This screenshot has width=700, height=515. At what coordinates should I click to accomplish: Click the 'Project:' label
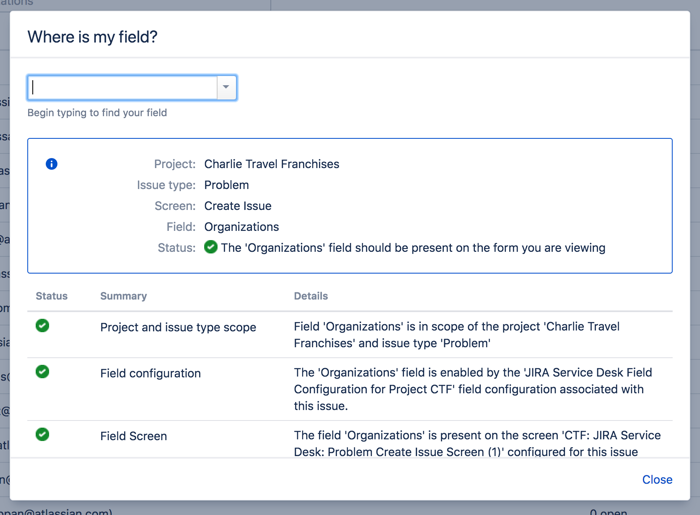click(x=175, y=164)
